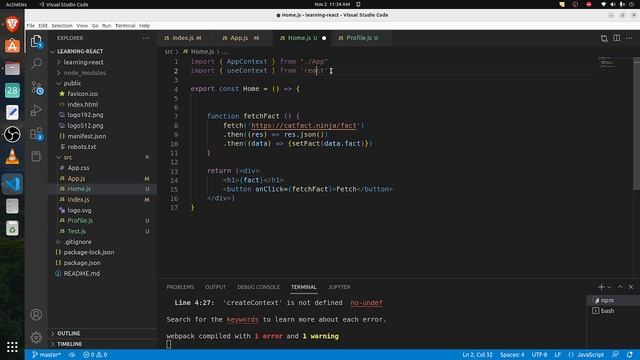Image resolution: width=640 pixels, height=360 pixels.
Task: Click the LF end of line button
Action: click(558, 355)
